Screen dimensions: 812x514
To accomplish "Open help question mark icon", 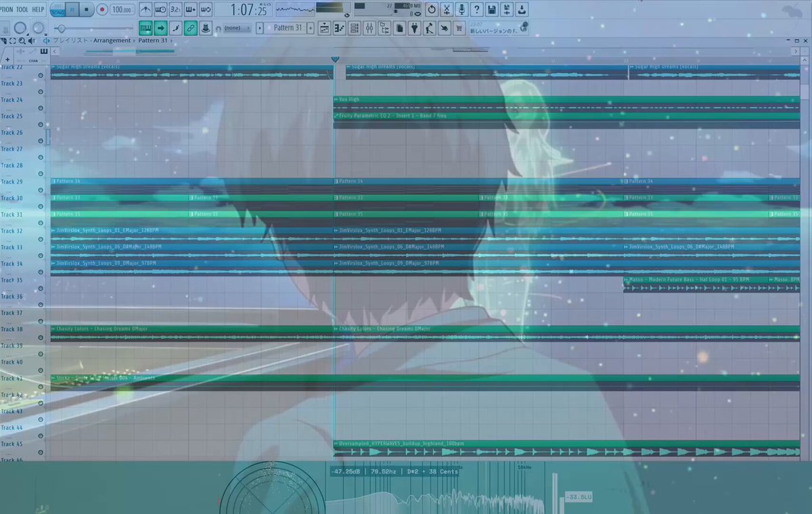I will (x=476, y=9).
